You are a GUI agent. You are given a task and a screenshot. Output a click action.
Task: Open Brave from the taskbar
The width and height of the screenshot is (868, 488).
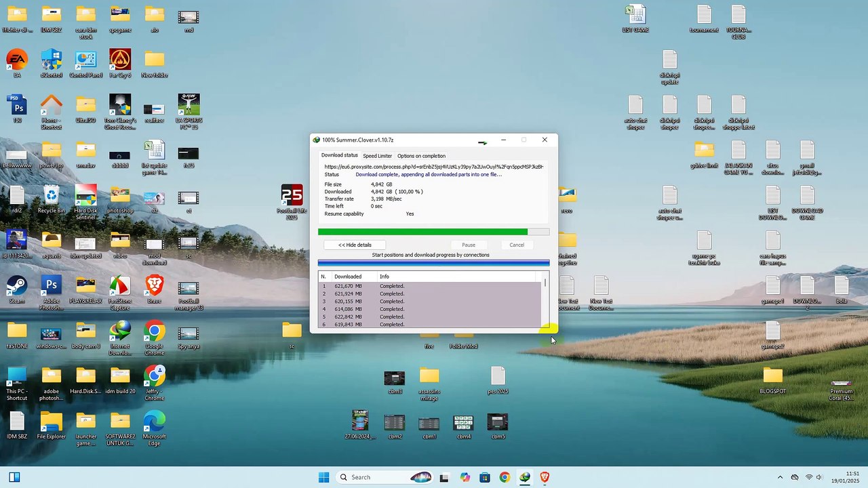pyautogui.click(x=545, y=477)
